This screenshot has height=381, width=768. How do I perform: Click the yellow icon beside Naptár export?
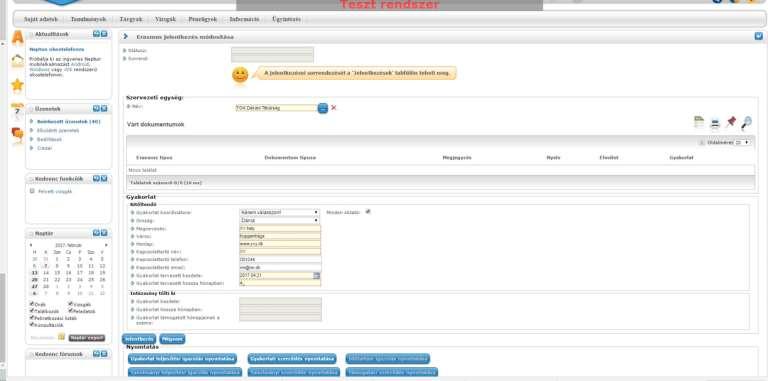61,337
